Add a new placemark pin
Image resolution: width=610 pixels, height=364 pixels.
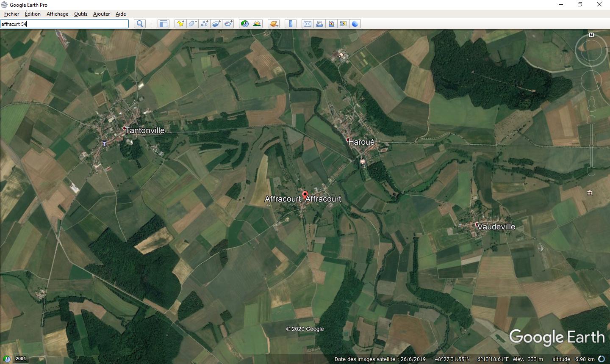click(x=180, y=24)
